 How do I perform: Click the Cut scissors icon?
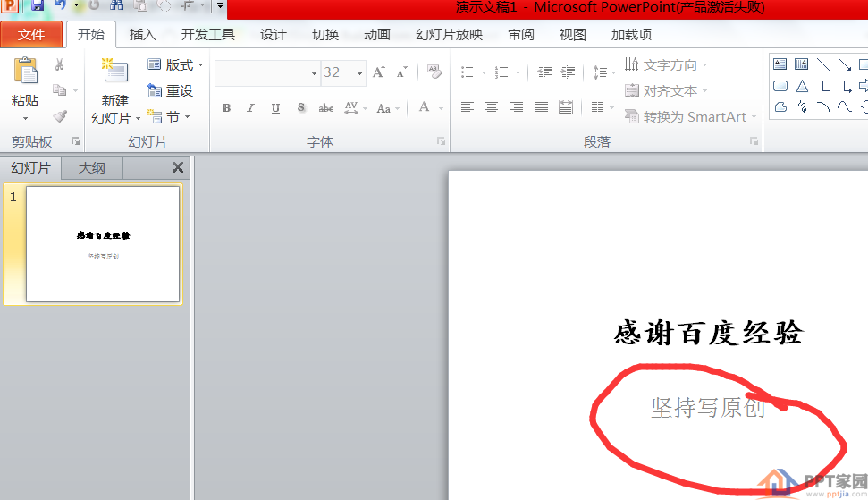coord(59,64)
